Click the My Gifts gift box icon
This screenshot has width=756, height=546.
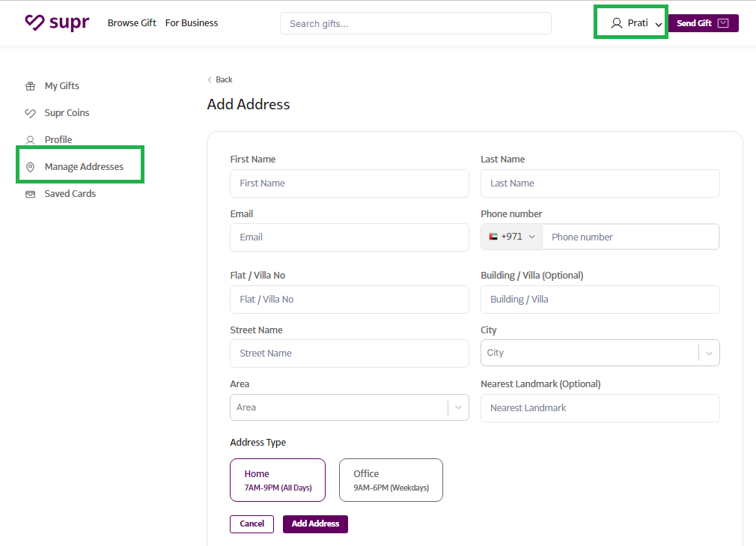click(30, 86)
